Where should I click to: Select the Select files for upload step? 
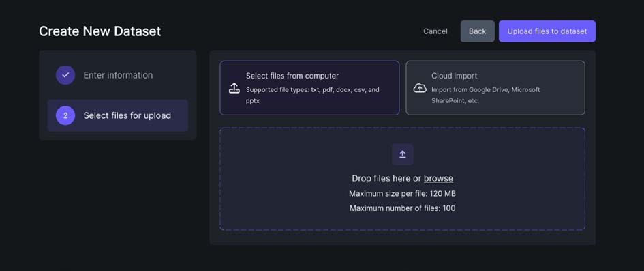click(118, 115)
